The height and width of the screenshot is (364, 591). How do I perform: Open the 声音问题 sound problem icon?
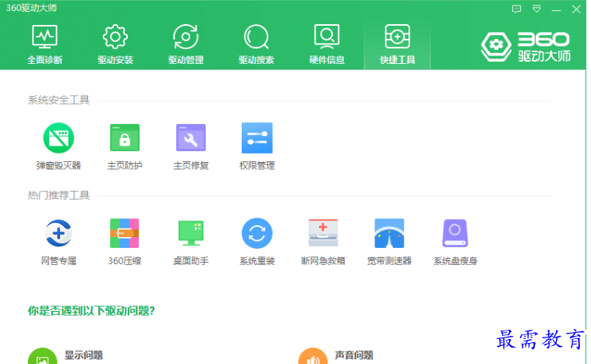[313, 356]
